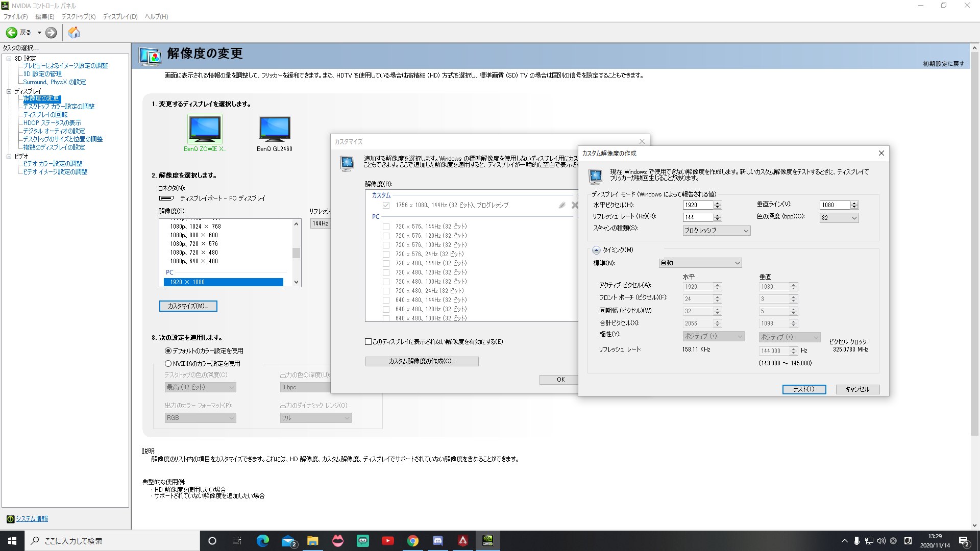Collapse the ディスプレイ tree node
Screen dimensions: 980x551
pyautogui.click(x=9, y=91)
